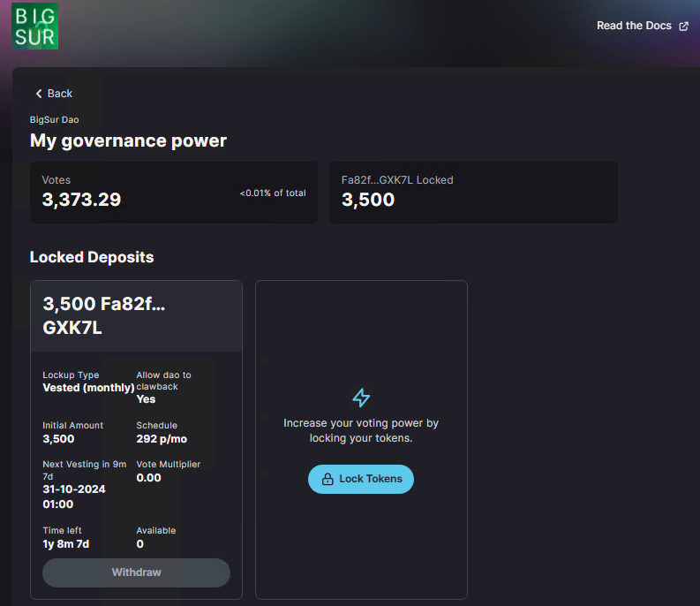Click the Vested (monthly) lockup type value

tap(88, 388)
